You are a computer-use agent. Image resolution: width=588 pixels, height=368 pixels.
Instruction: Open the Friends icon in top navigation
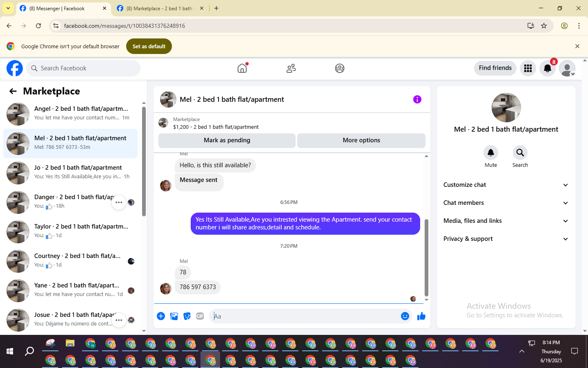[291, 68]
